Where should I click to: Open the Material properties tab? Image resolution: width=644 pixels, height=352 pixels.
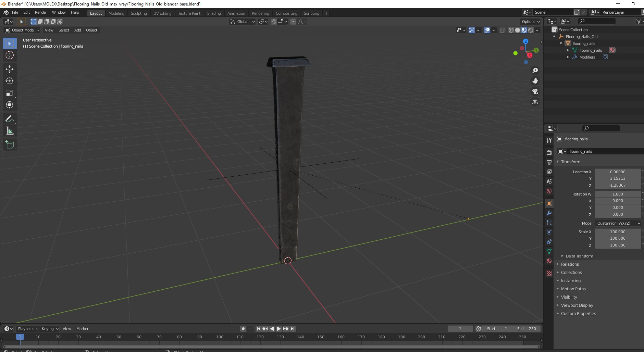pos(549,261)
